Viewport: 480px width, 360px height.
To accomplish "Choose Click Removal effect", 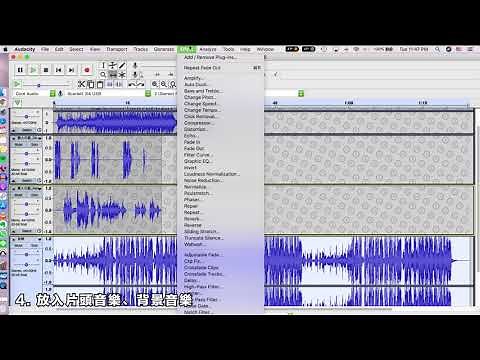I will (x=220, y=117).
